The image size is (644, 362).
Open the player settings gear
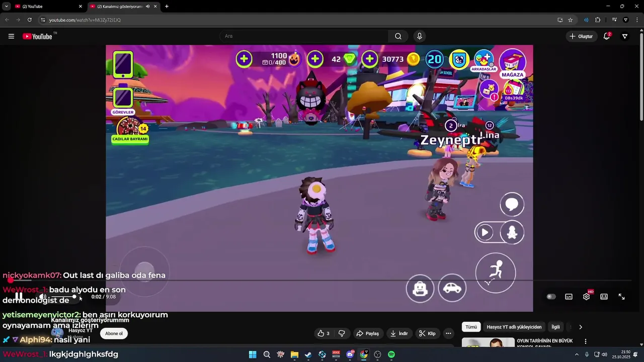[586, 297]
